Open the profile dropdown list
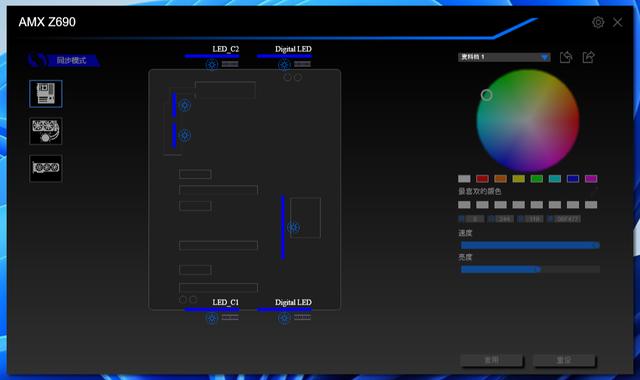 [x=504, y=57]
